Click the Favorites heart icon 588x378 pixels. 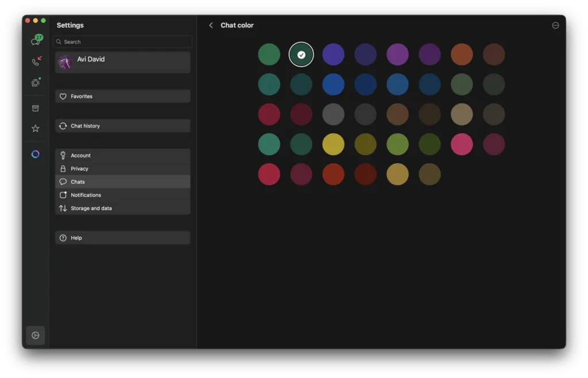point(63,97)
